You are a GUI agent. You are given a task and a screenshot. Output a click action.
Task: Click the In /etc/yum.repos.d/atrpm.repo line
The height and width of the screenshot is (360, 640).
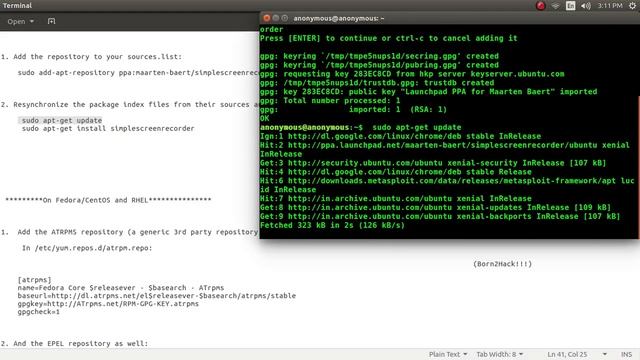[87, 248]
